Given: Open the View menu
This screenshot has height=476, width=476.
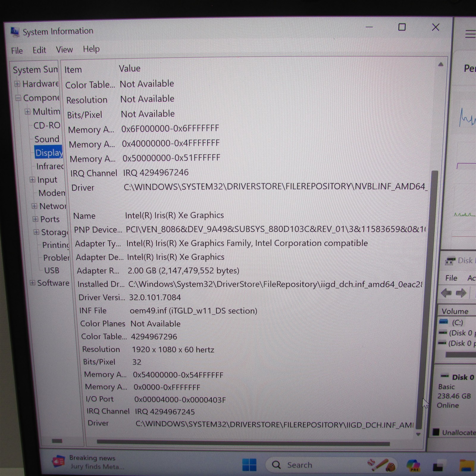Looking at the screenshot, I should pos(64,49).
